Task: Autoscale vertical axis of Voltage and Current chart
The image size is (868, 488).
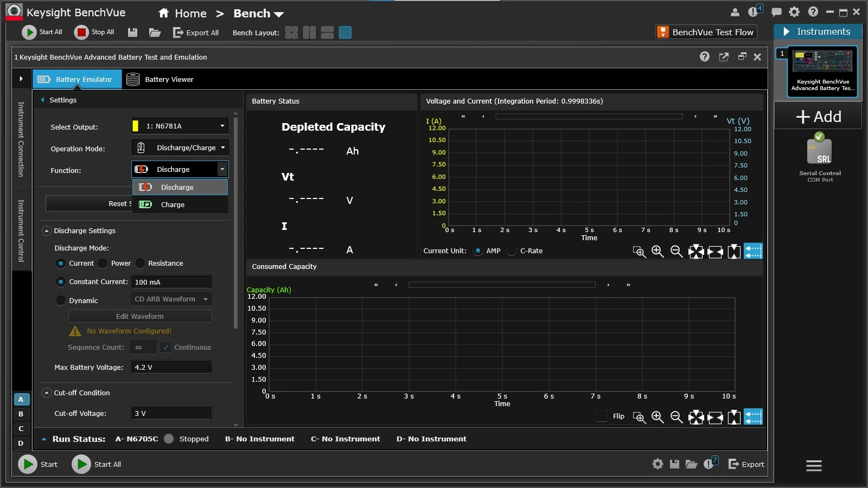Action: (734, 251)
